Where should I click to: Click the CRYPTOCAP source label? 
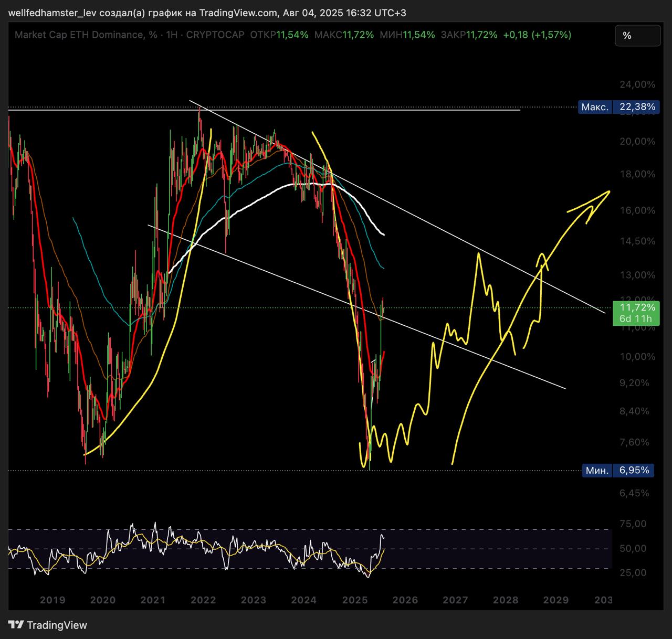tap(215, 35)
